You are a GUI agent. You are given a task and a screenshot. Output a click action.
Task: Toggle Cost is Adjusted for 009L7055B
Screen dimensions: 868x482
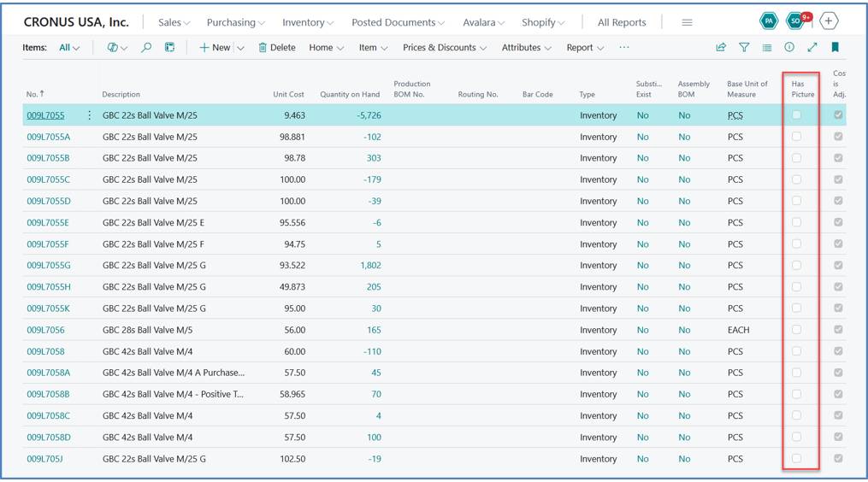tap(838, 158)
